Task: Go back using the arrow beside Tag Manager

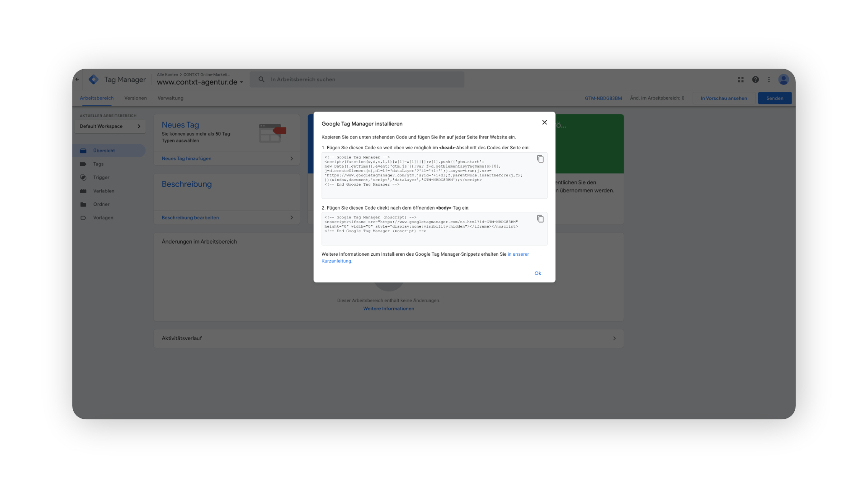Action: point(77,80)
